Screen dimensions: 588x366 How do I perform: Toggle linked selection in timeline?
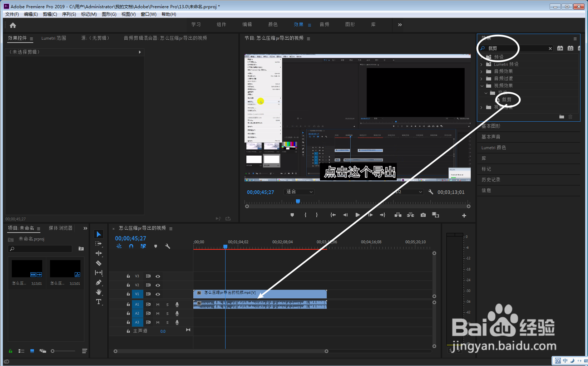click(143, 246)
